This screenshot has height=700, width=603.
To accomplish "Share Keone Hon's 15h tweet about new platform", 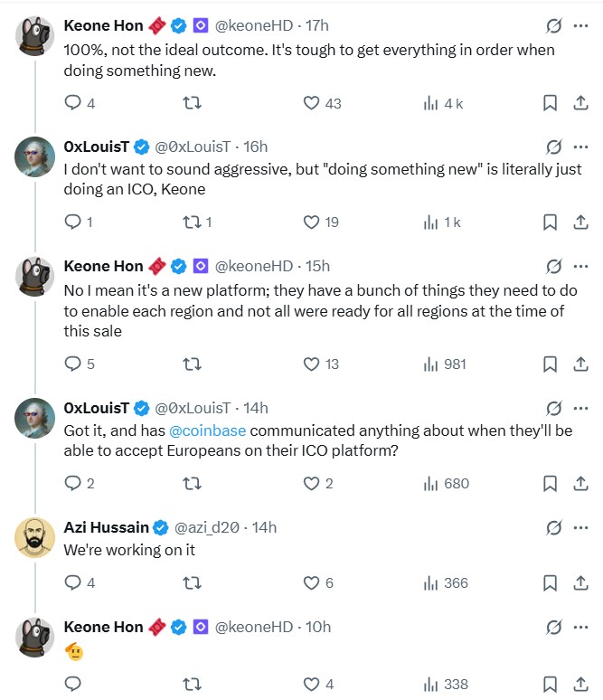I will (x=580, y=364).
